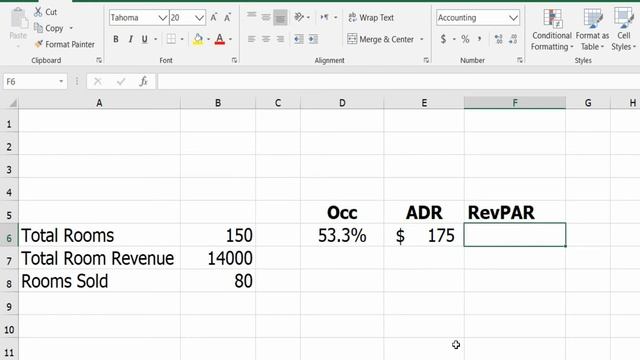Image resolution: width=640 pixels, height=360 pixels.
Task: Select cell with value 14000
Action: coord(218,258)
